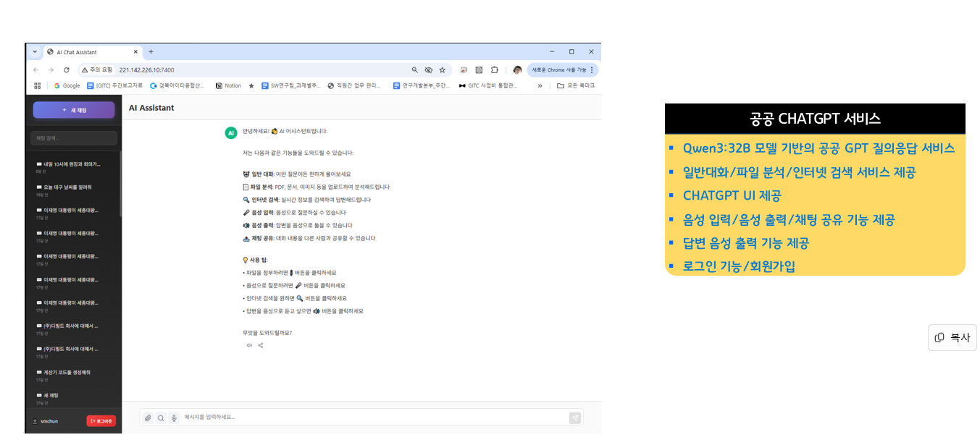980x440 pixels.
Task: Switch to the AI Chat Assistant tab
Action: (x=87, y=52)
